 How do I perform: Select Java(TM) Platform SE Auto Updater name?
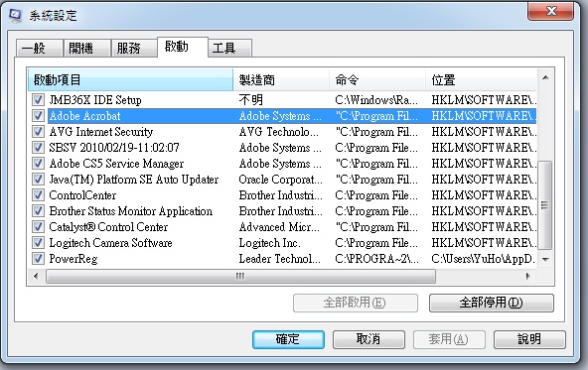[134, 180]
